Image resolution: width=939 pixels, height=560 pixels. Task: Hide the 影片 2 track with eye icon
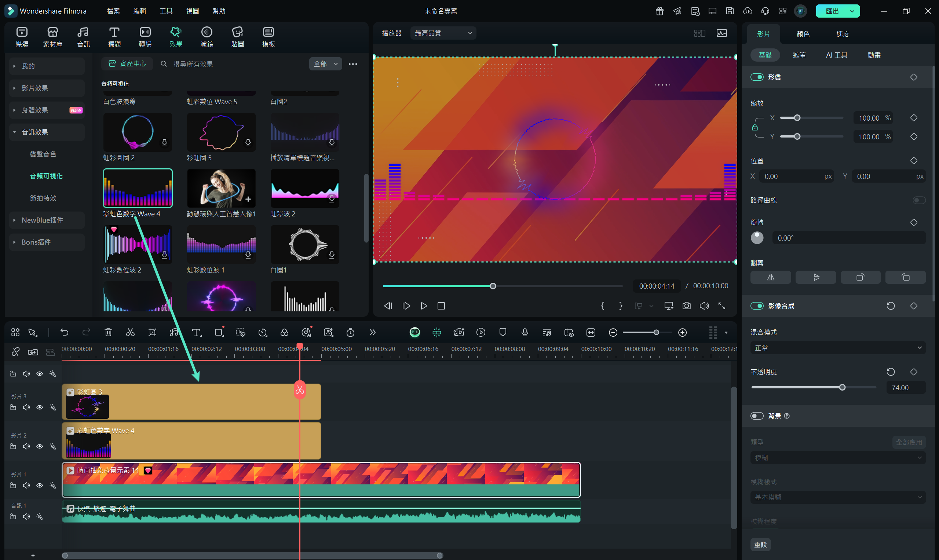tap(39, 446)
